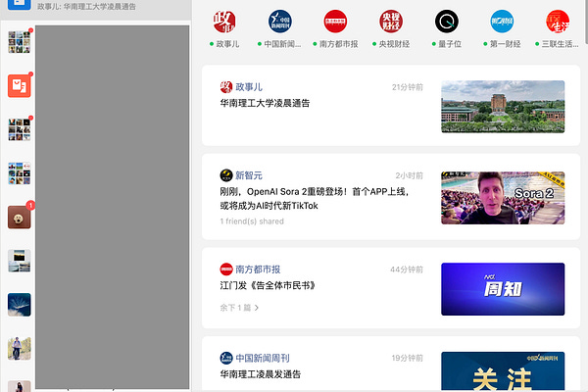
Task: Click 1 friend(s) shared text
Action: coord(252,221)
